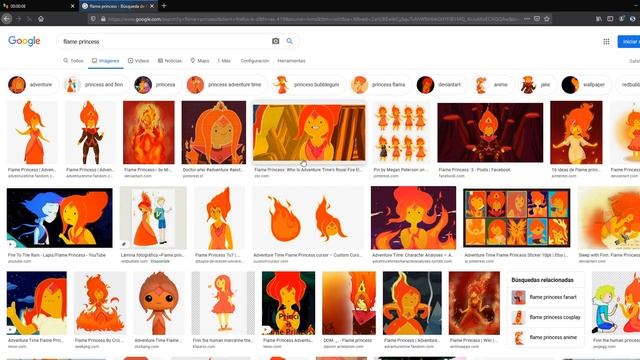Viewport: 640px width, 360px height.
Task: Click the bookmark star icon in address bar
Action: coord(547,19)
